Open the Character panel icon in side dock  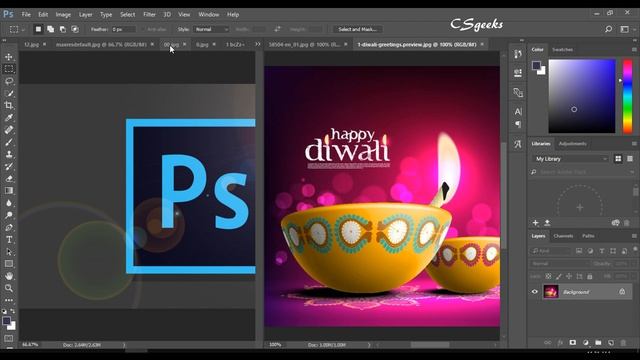(518, 111)
